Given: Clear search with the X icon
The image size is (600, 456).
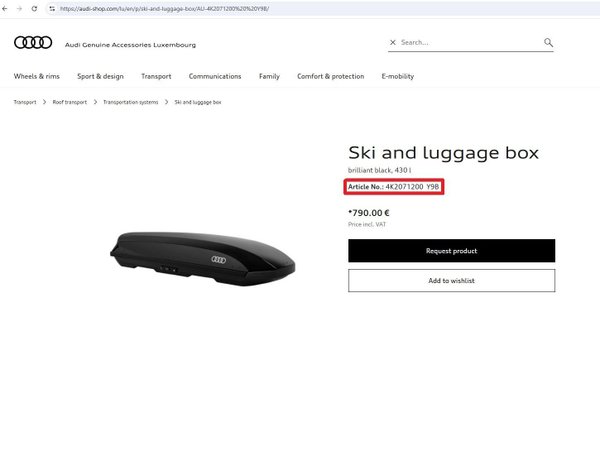Looking at the screenshot, I should point(393,42).
